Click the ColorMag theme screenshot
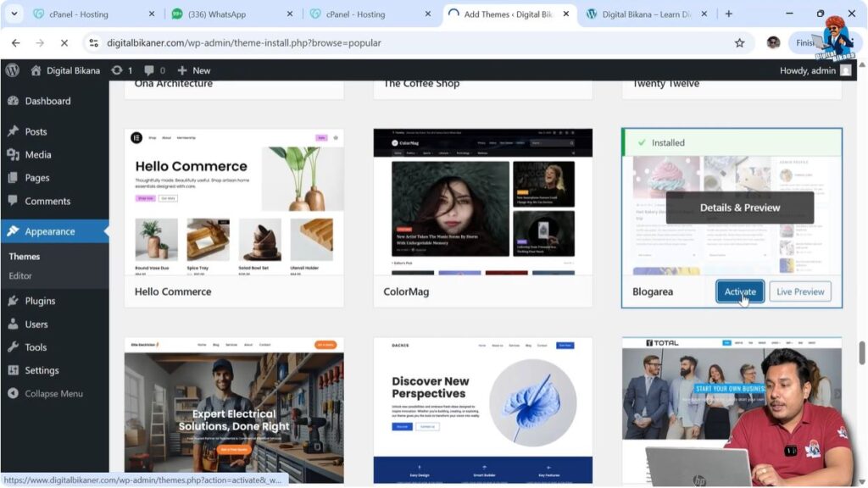 (x=482, y=202)
